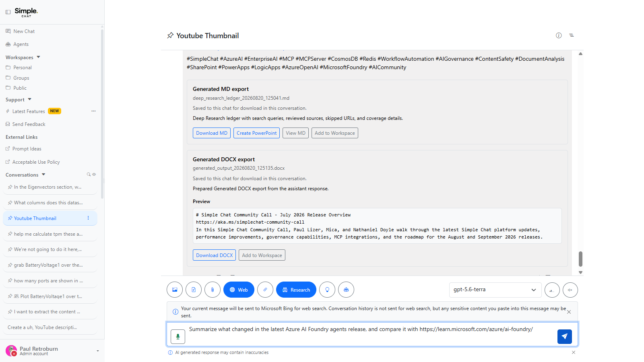Click the microphone voice input button
The width and height of the screenshot is (644, 362).
178,337
